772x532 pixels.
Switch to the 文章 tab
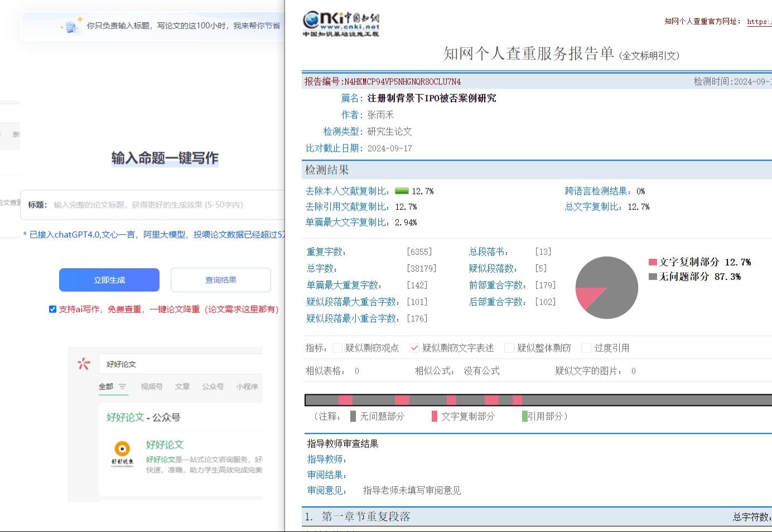pos(182,386)
